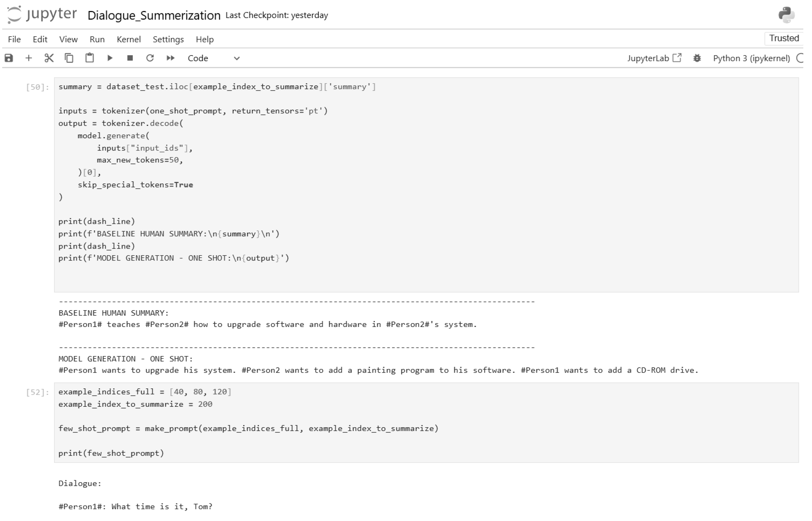This screenshot has width=812, height=521.
Task: Open the Run menu
Action: point(97,39)
